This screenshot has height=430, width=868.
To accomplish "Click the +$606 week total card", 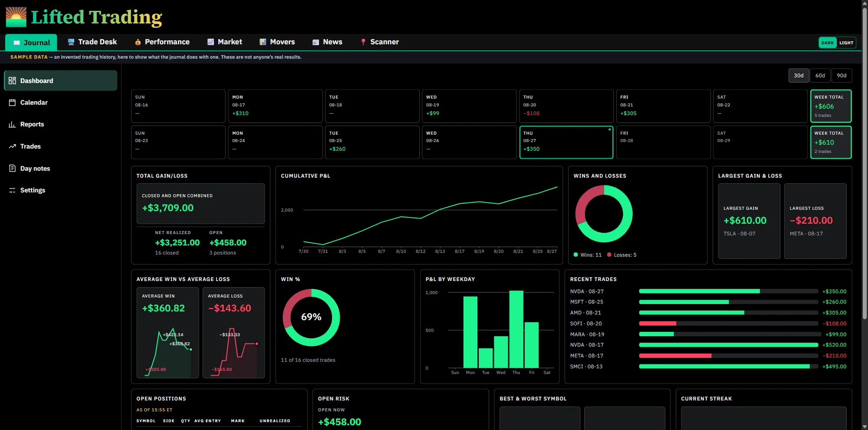I will click(x=831, y=106).
